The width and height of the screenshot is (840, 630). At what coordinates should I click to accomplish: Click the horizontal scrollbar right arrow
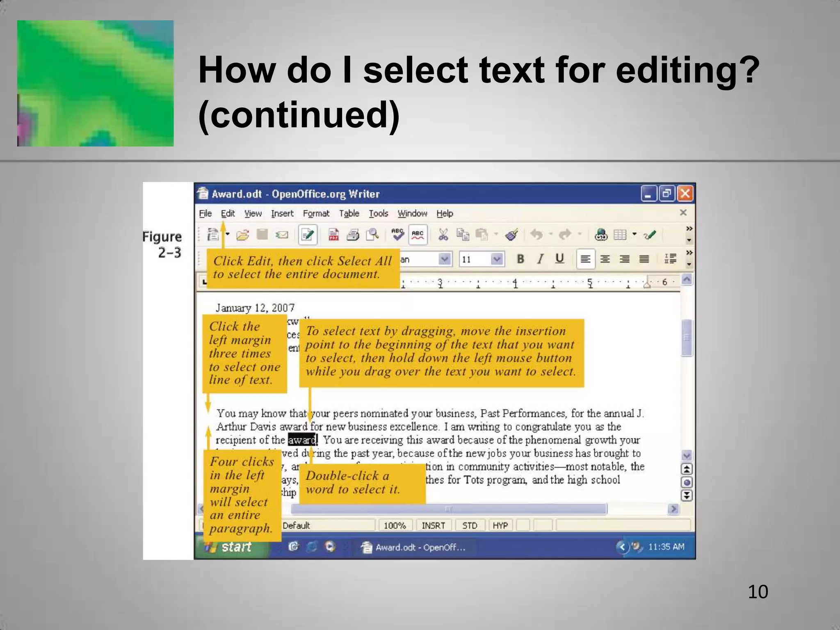click(673, 509)
